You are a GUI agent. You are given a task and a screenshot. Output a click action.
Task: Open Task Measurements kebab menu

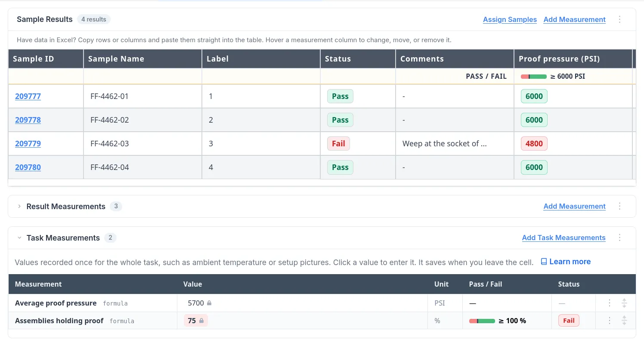[x=620, y=238]
